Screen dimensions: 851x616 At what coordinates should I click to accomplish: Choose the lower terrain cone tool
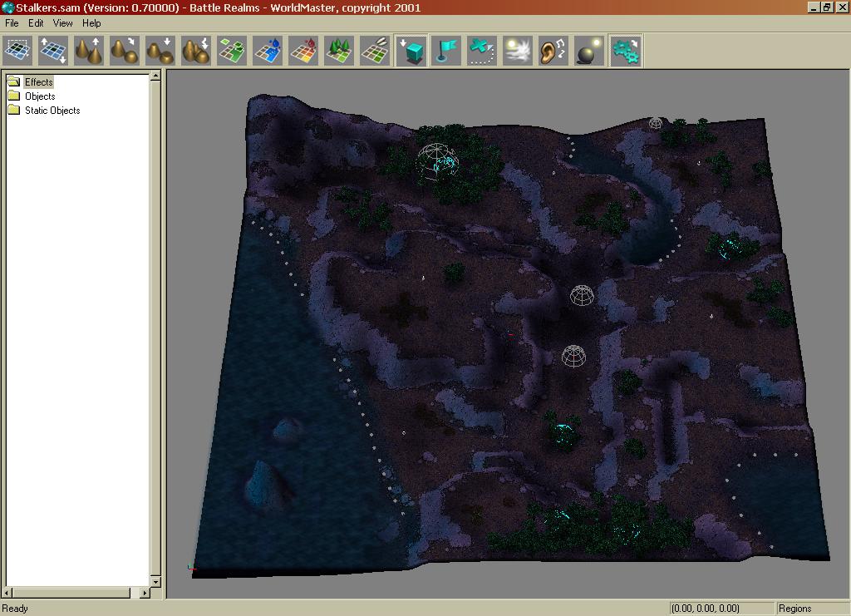pos(160,51)
